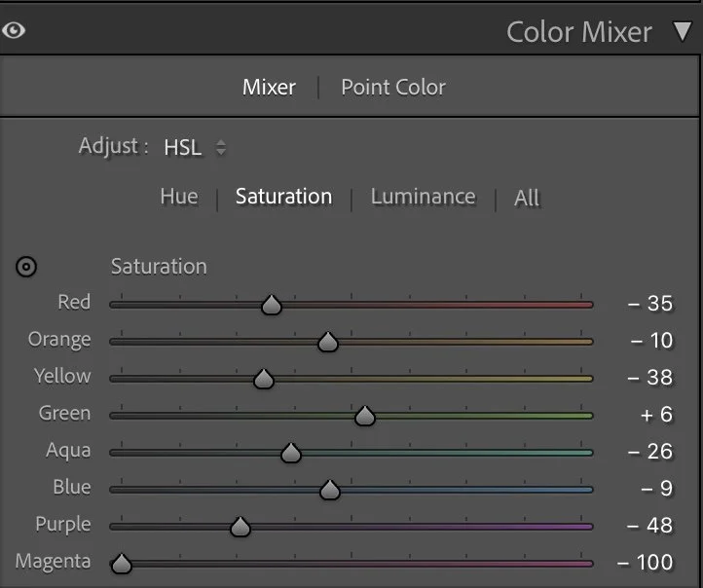The width and height of the screenshot is (703, 588).
Task: Click the Orange saturation slider handle
Action: point(328,342)
